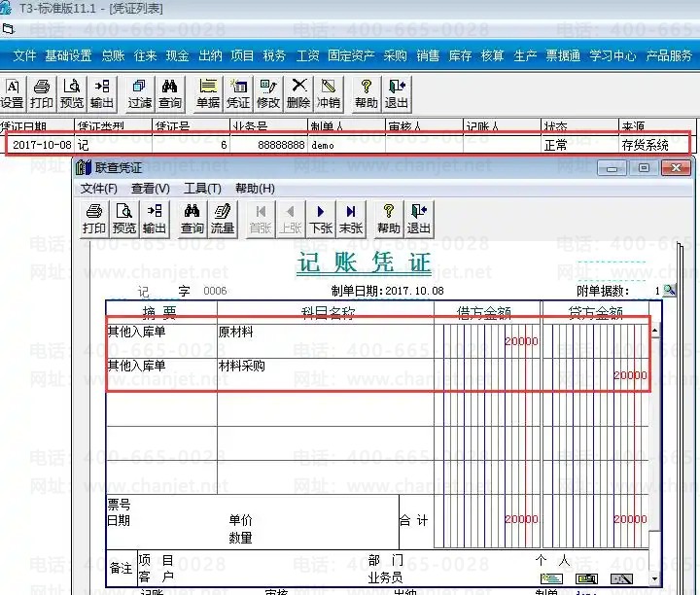
Task: Click the magnifier icon beside 附单据数
Action: tap(669, 291)
